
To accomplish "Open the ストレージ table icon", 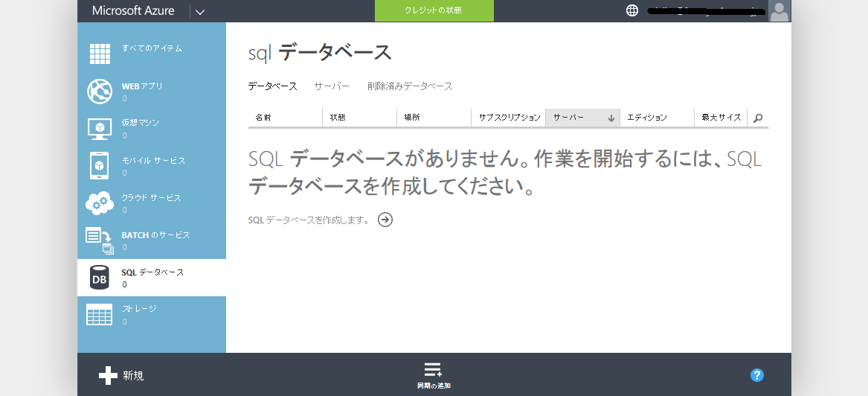I will click(x=100, y=315).
